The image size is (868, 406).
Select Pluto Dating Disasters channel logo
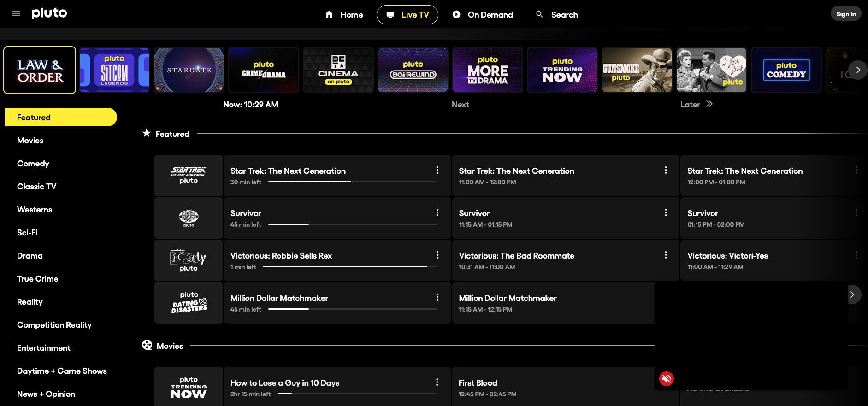[189, 303]
